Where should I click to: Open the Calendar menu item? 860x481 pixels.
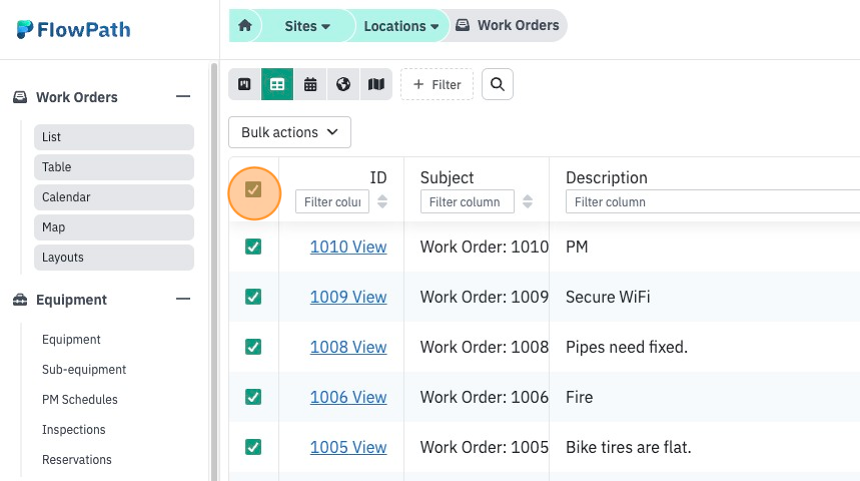pos(114,197)
